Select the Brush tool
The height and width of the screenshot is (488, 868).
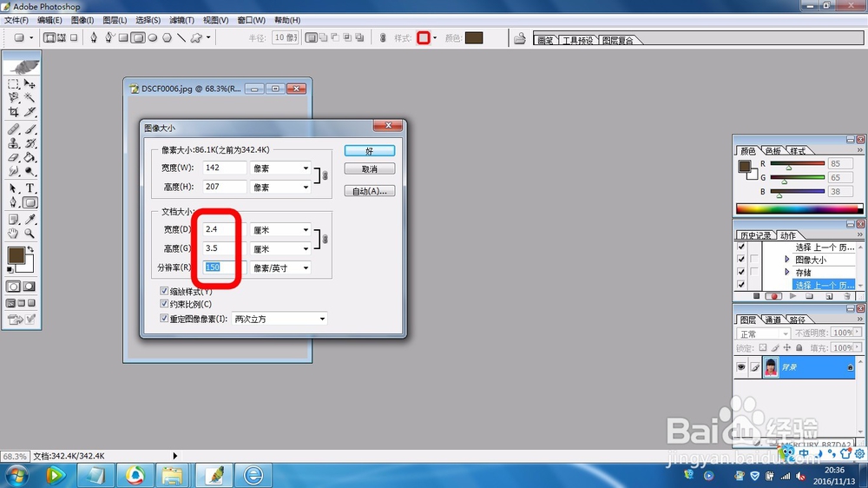point(30,129)
